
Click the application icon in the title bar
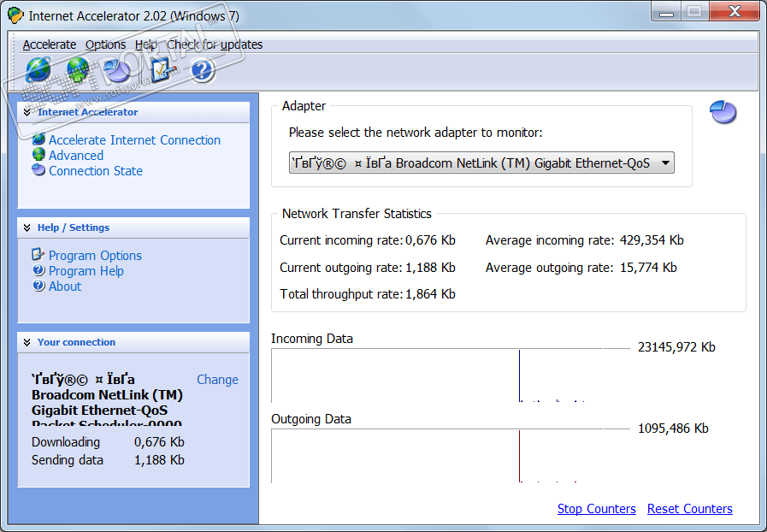(x=15, y=15)
